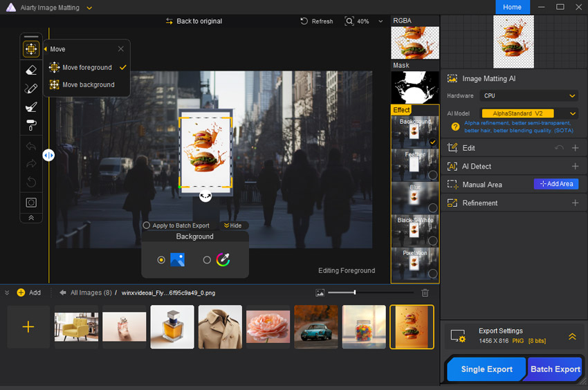Click Batch Export
Image resolution: width=588 pixels, height=390 pixels.
click(x=555, y=369)
